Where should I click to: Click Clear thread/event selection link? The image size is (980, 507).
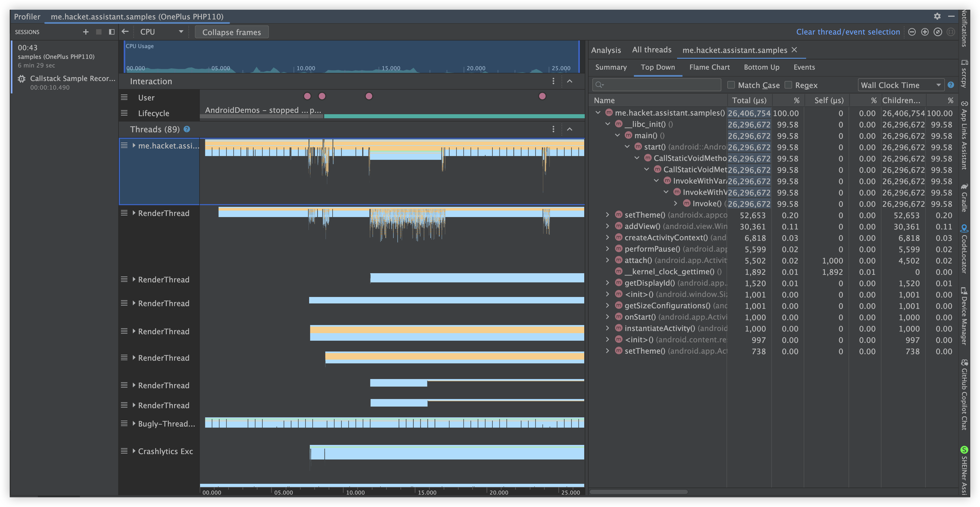pyautogui.click(x=848, y=32)
